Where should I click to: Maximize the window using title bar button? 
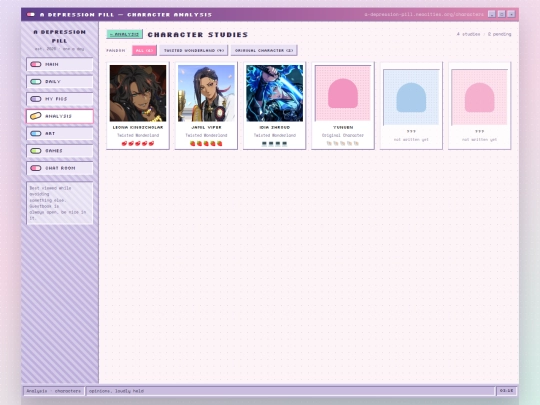click(501, 14)
